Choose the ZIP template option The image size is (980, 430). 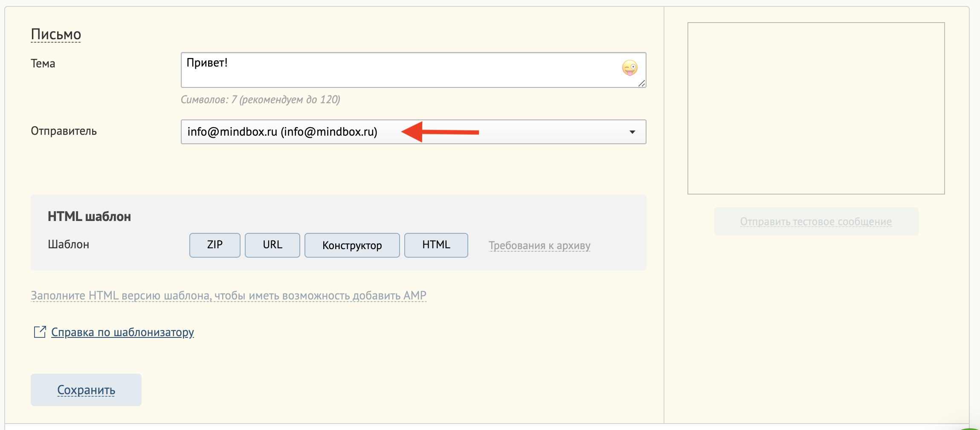click(x=215, y=245)
